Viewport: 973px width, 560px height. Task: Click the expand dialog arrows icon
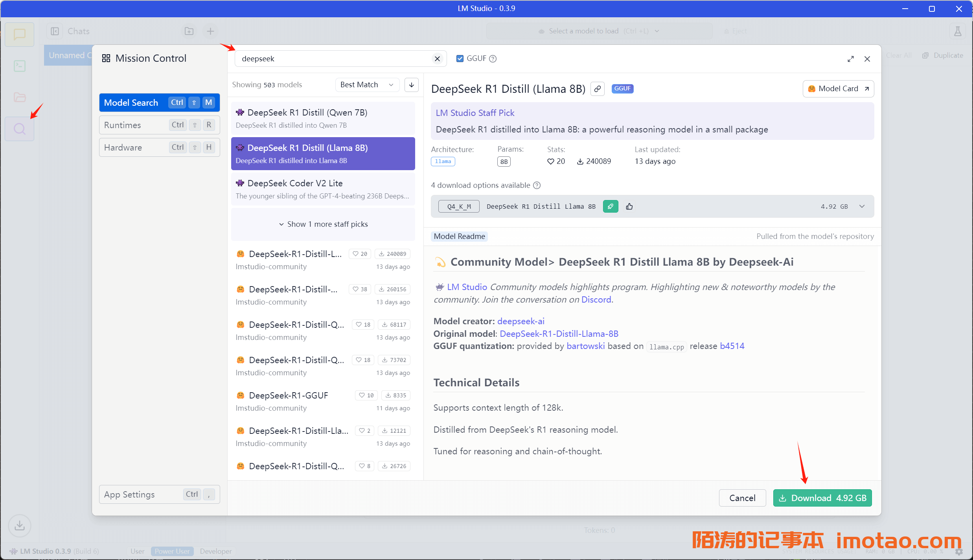click(850, 59)
